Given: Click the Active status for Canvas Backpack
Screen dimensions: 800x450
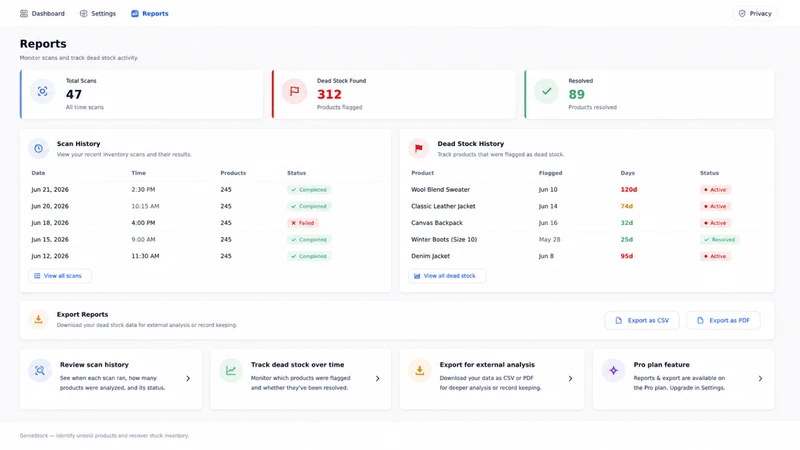Looking at the screenshot, I should (x=715, y=223).
